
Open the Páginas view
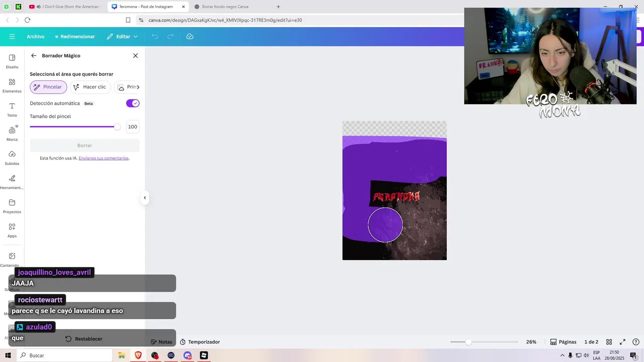pos(563,342)
